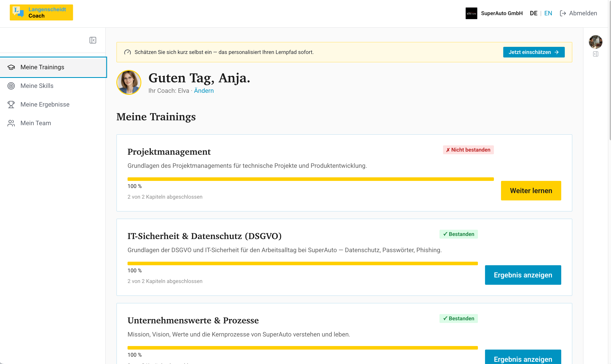This screenshot has height=364, width=611.
Task: Collapse the left sidebar panel icon
Action: [x=93, y=40]
